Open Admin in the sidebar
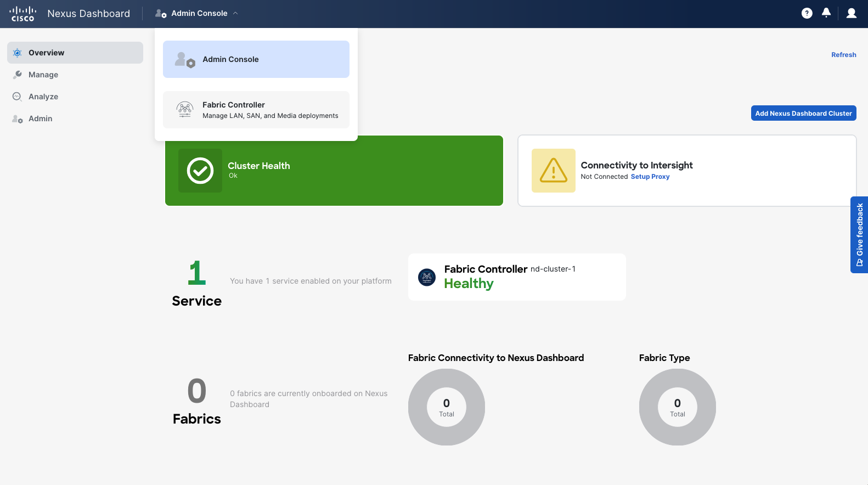 (40, 119)
